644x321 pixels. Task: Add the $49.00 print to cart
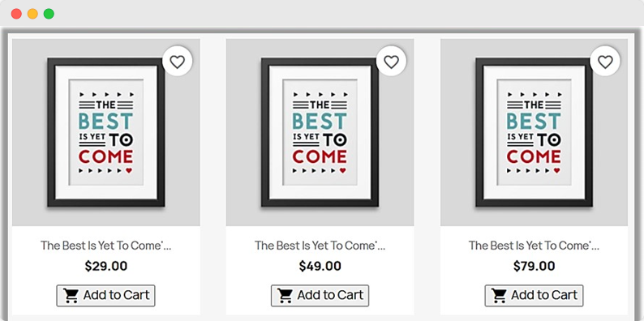[320, 296]
